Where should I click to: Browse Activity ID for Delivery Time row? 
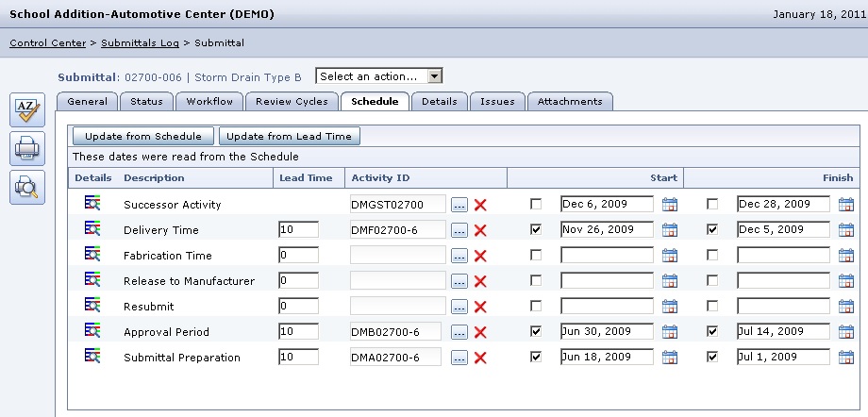(x=459, y=230)
